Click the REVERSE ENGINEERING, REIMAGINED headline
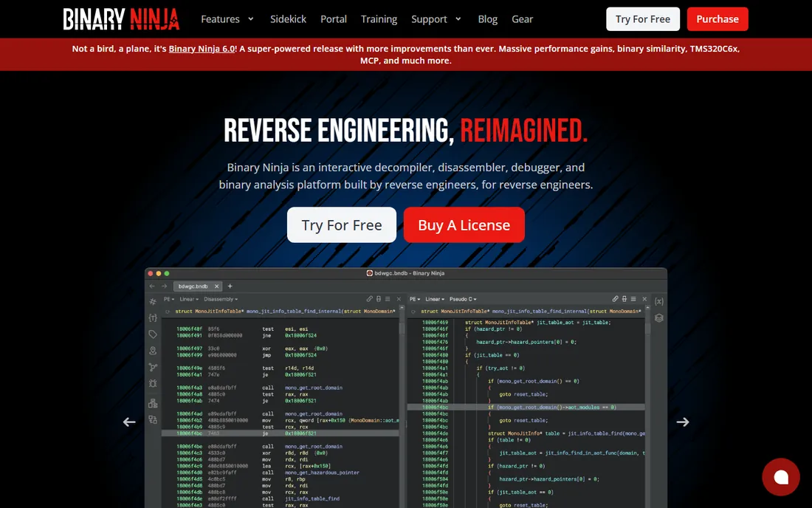812x508 pixels. pos(405,131)
